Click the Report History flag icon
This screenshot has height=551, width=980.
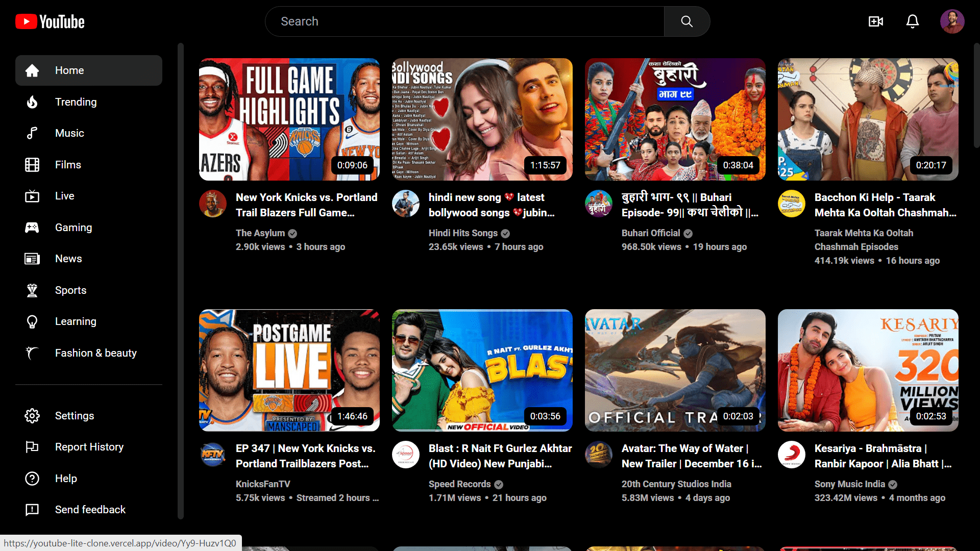pyautogui.click(x=32, y=447)
